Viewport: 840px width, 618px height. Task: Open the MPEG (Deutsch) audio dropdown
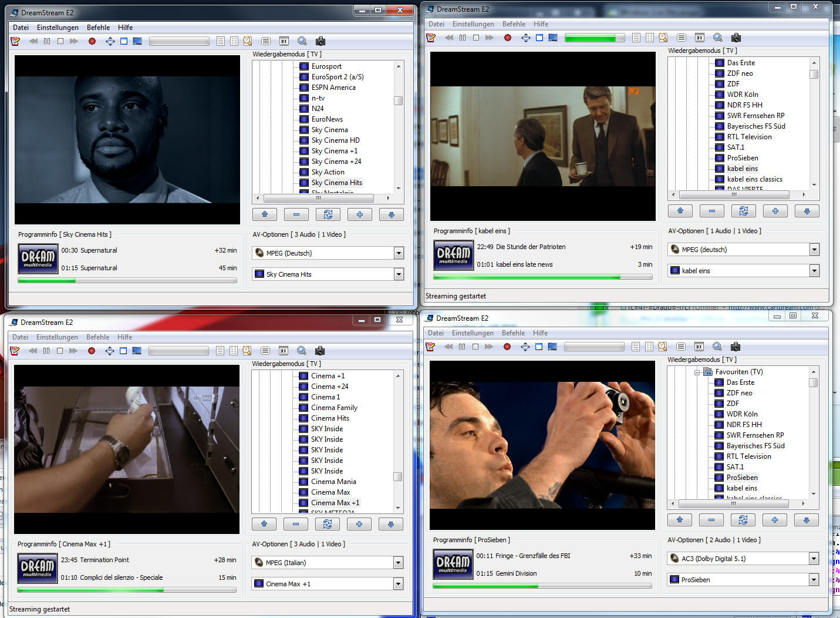[399, 253]
